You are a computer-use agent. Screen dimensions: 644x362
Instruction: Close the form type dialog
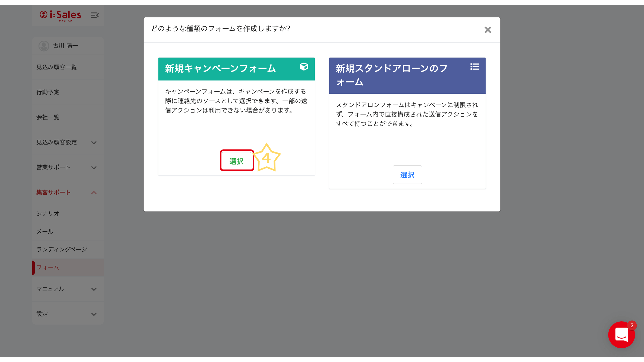pos(488,30)
